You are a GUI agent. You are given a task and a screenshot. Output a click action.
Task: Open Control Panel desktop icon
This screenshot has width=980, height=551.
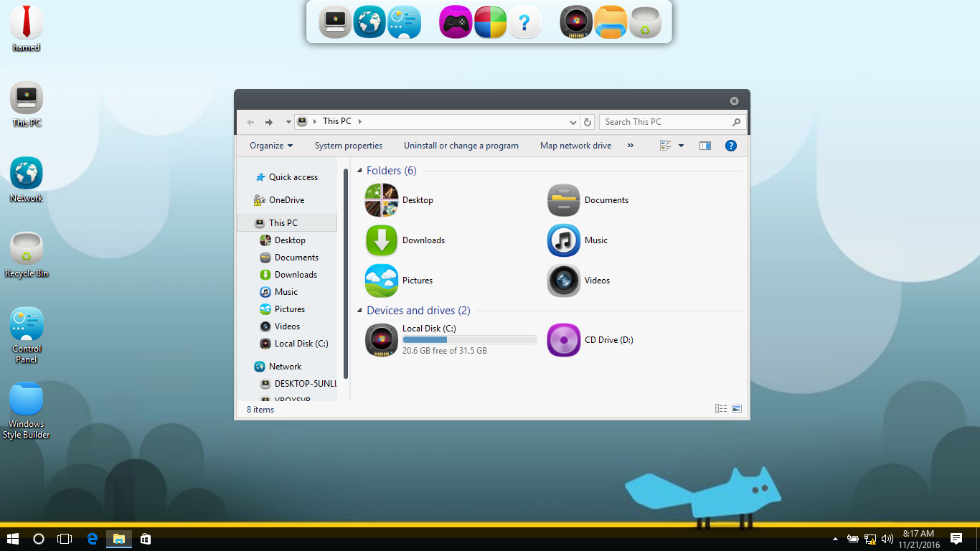click(x=27, y=325)
